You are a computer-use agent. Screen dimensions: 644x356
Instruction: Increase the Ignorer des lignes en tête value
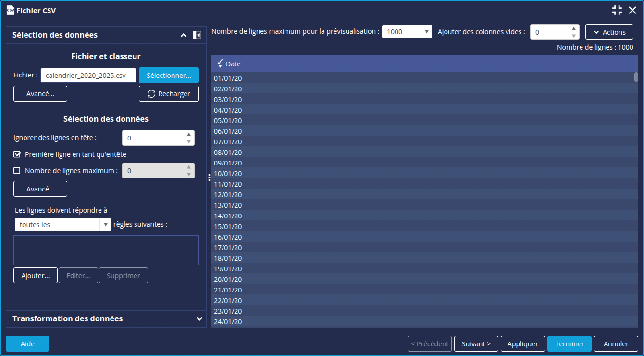pos(189,135)
